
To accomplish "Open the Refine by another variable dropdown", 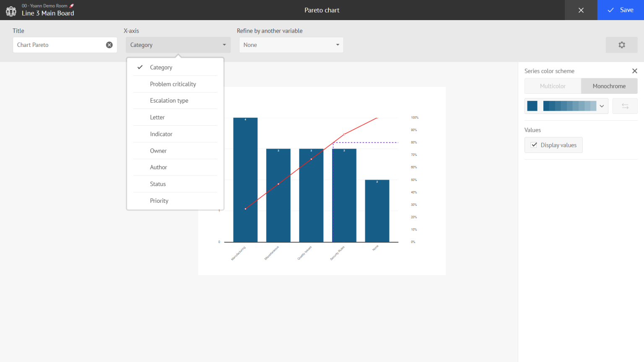I will [291, 45].
